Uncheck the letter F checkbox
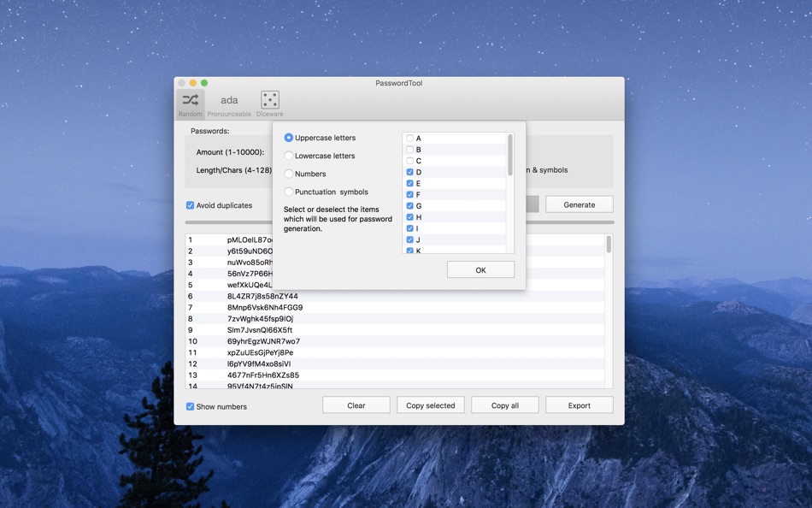The image size is (812, 508). [x=409, y=195]
